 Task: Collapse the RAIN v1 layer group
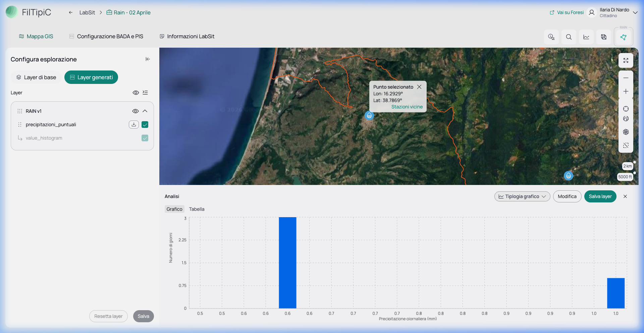click(x=145, y=111)
